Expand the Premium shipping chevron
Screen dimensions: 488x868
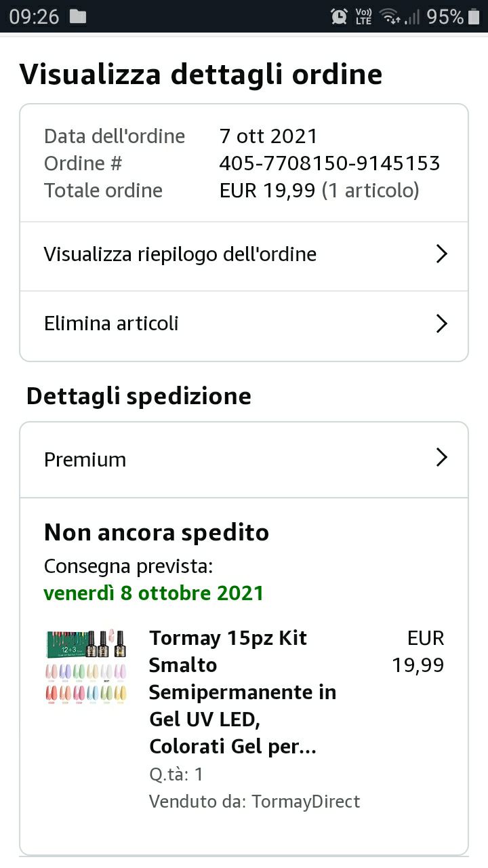point(441,458)
